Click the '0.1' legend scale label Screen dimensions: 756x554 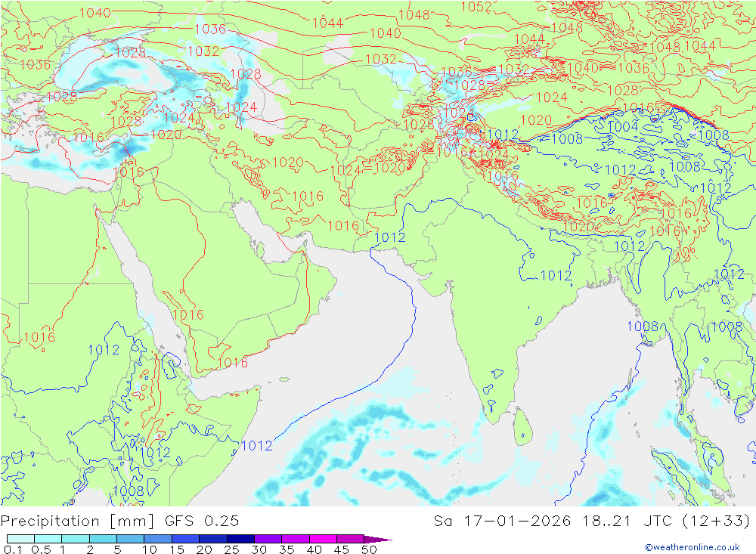point(13,549)
